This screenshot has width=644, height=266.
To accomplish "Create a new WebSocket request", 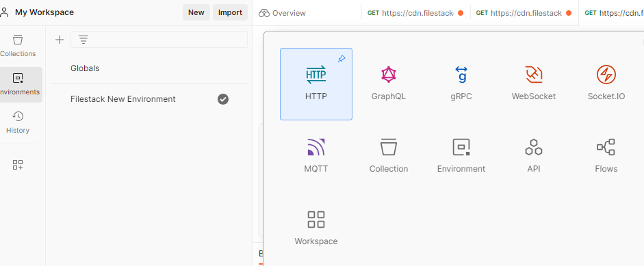I will [534, 84].
